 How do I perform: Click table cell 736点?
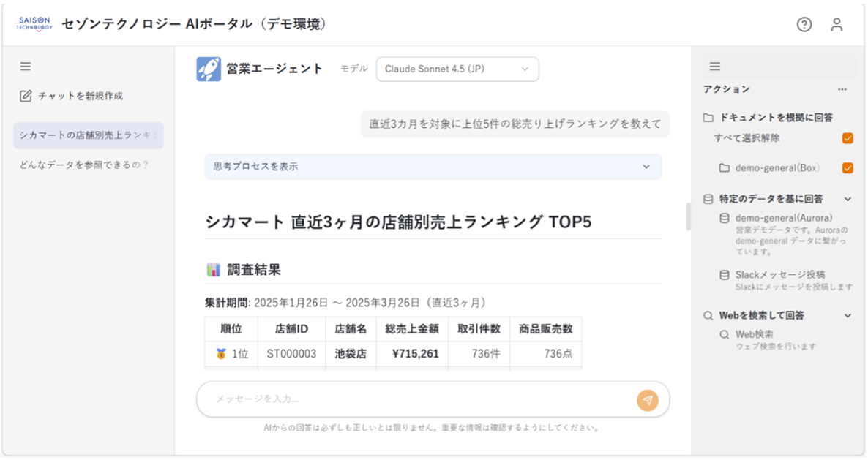point(546,354)
